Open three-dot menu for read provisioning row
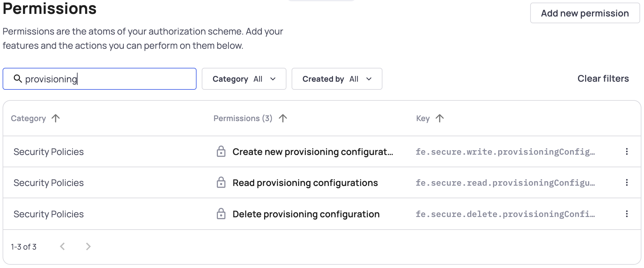 [627, 182]
